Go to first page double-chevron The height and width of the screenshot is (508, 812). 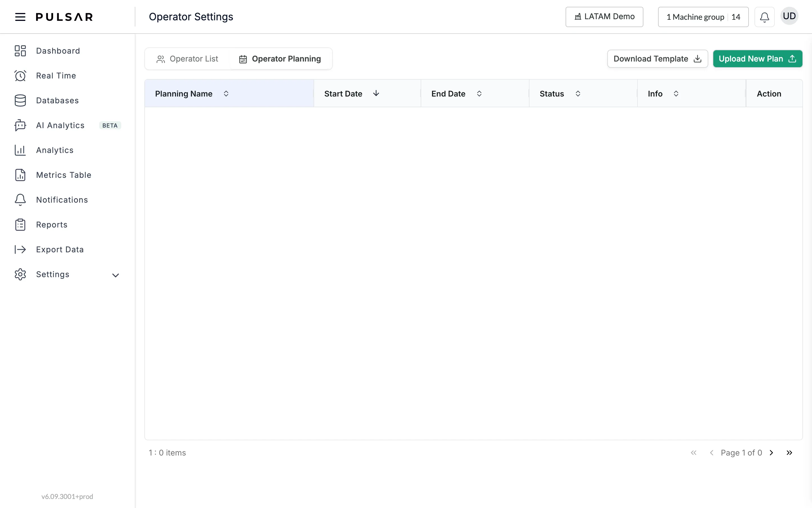[x=694, y=453]
